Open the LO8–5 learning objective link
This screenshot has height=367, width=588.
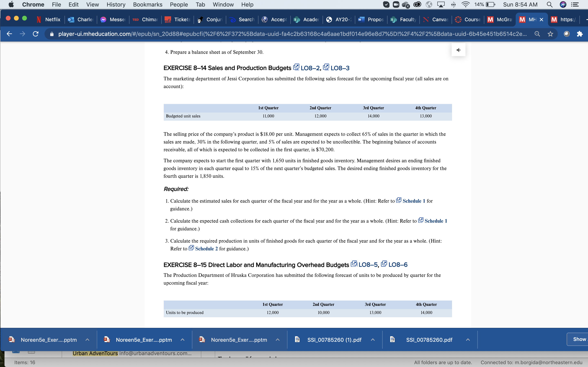coord(368,265)
